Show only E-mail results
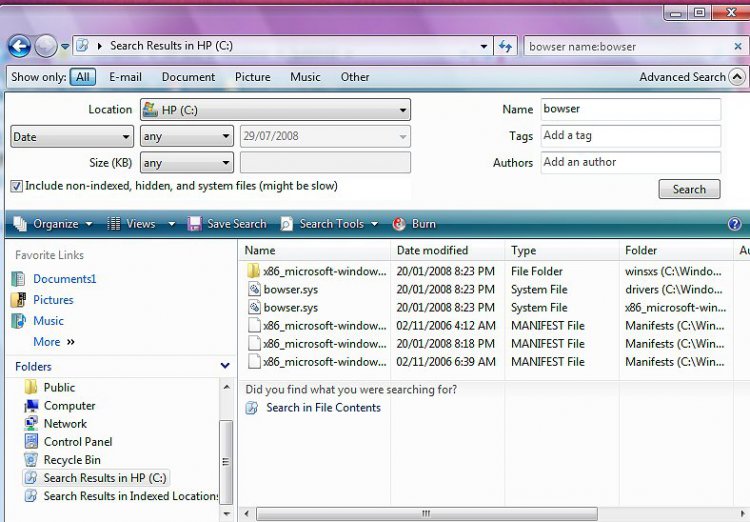 [125, 77]
